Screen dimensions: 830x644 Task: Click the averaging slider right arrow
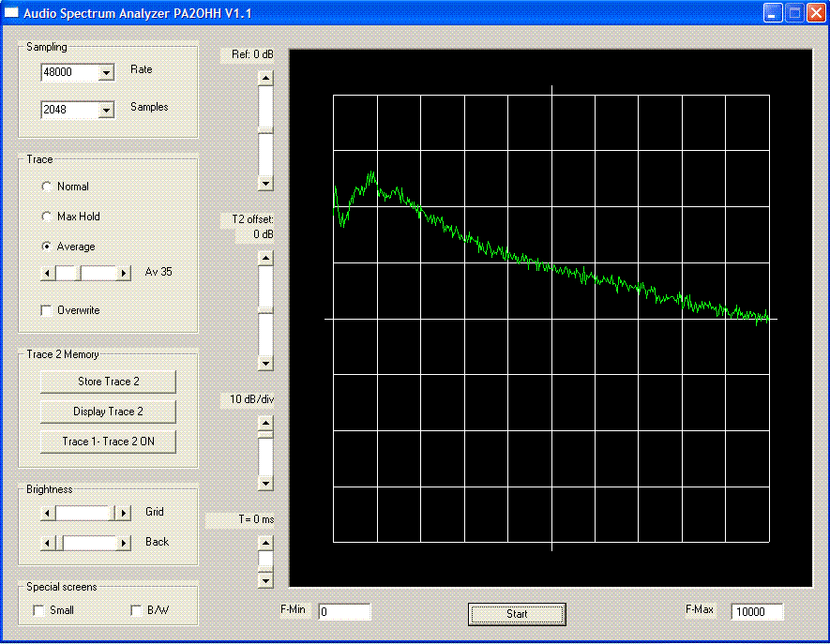(x=123, y=273)
